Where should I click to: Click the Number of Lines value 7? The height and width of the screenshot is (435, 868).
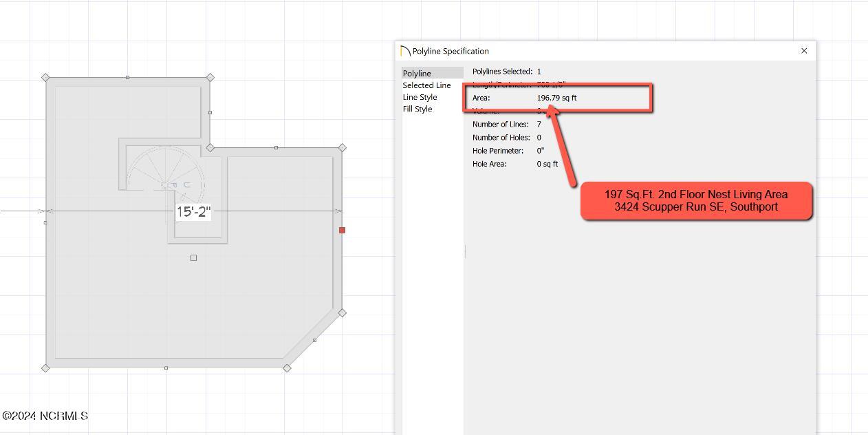point(539,125)
